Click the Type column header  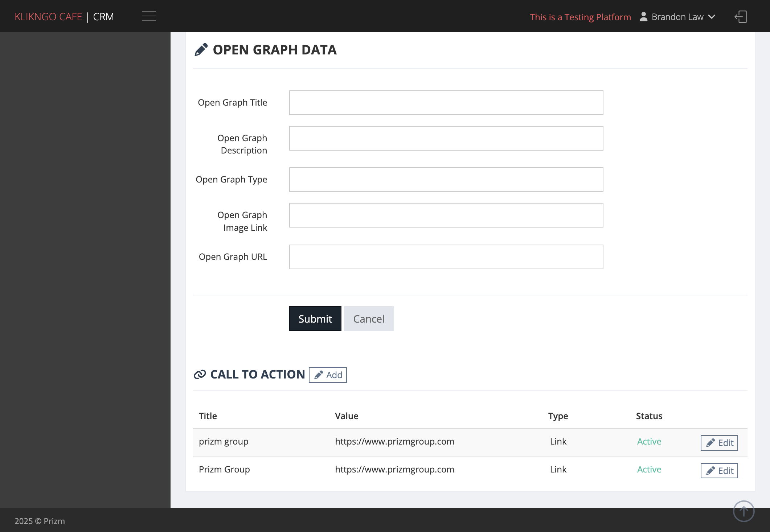click(x=558, y=416)
